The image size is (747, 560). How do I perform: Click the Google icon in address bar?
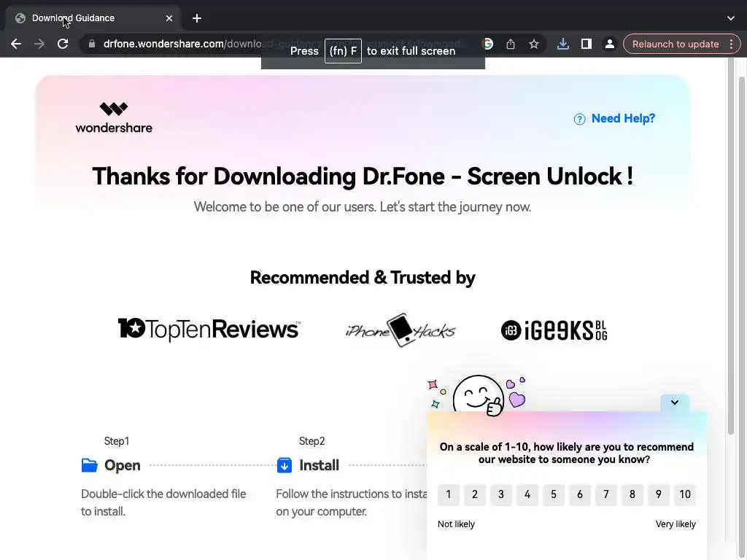[487, 44]
